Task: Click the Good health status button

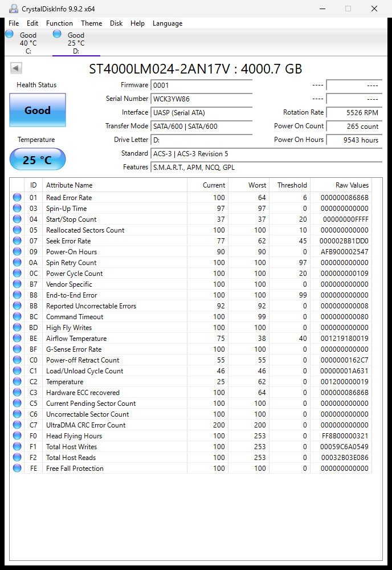Action: pos(38,110)
